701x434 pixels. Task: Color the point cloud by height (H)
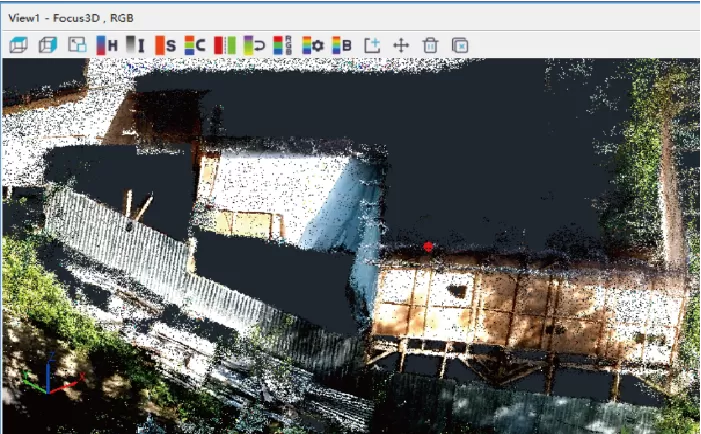click(107, 45)
